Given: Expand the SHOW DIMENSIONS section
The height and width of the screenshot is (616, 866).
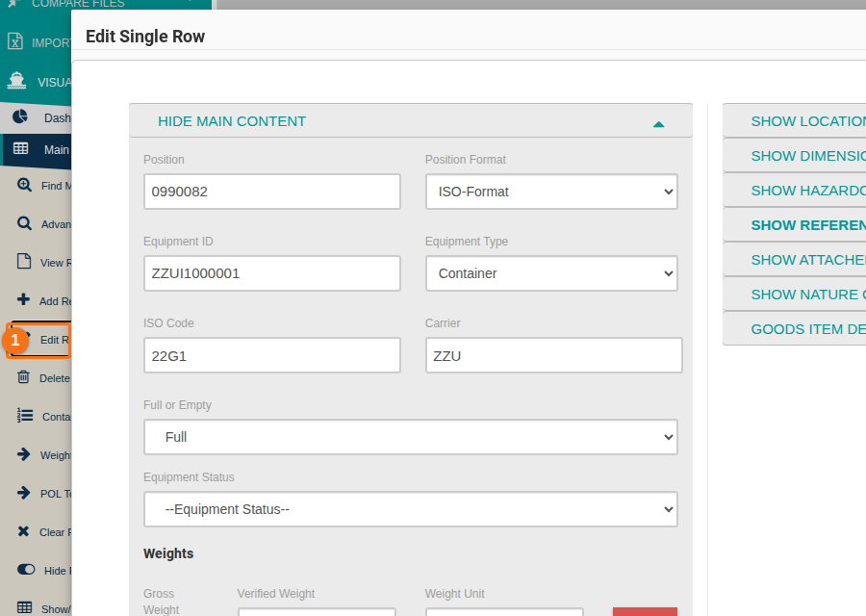Looking at the screenshot, I should click(x=794, y=156).
